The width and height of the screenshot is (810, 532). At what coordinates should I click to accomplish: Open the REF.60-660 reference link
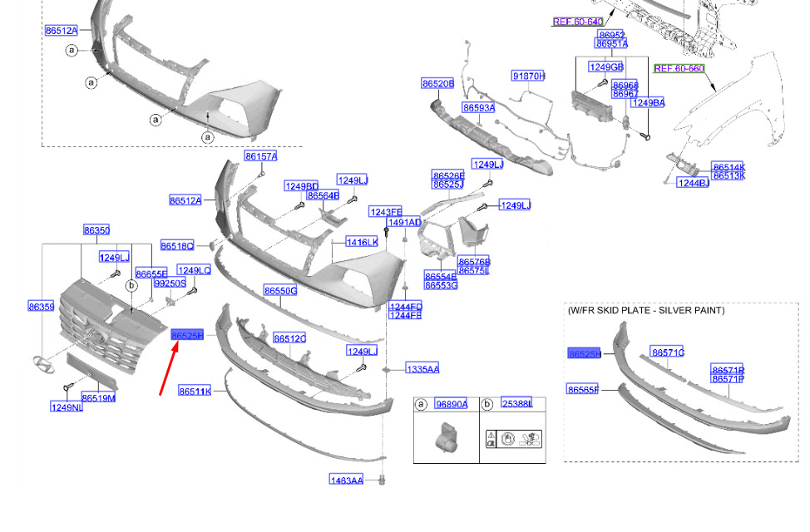679,68
